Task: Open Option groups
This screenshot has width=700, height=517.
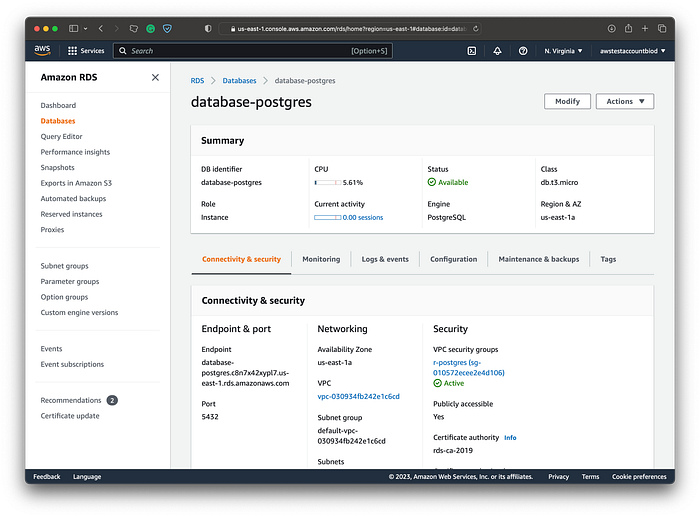Action: point(64,297)
